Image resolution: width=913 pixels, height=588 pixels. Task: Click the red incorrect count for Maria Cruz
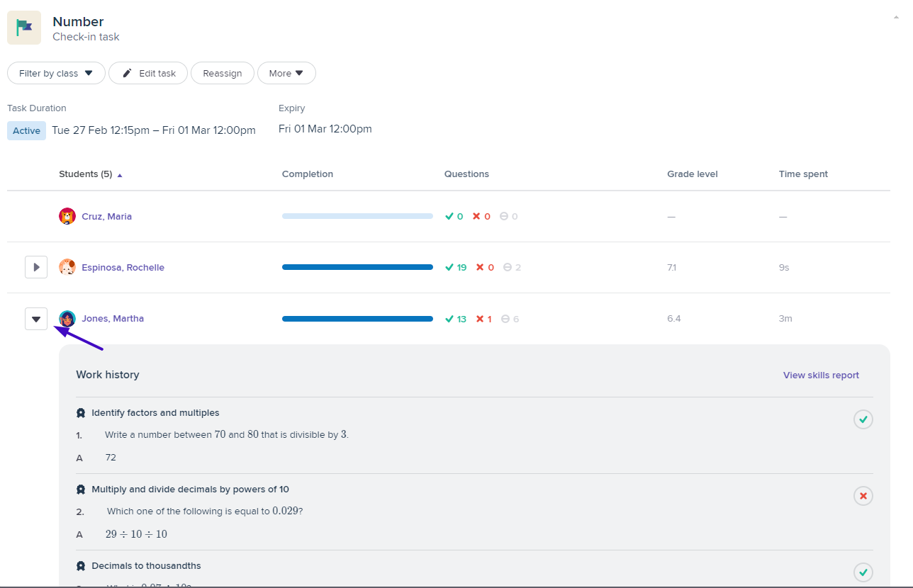click(x=481, y=216)
